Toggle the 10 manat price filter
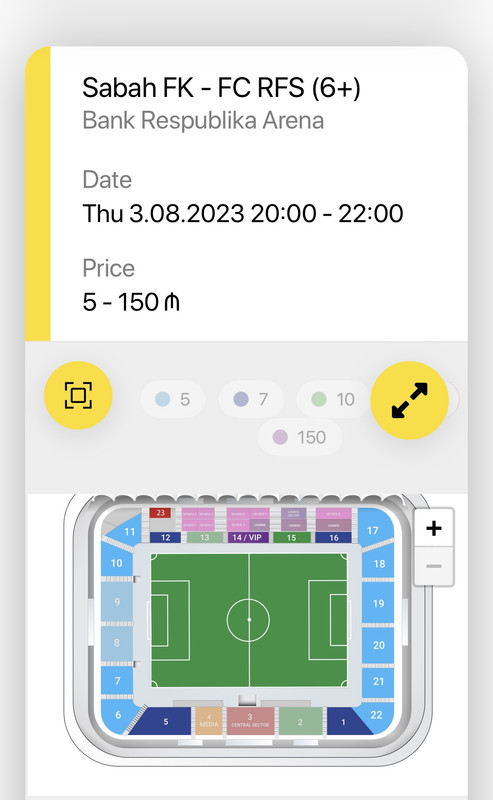Screen dimensions: 493x800 coord(333,399)
